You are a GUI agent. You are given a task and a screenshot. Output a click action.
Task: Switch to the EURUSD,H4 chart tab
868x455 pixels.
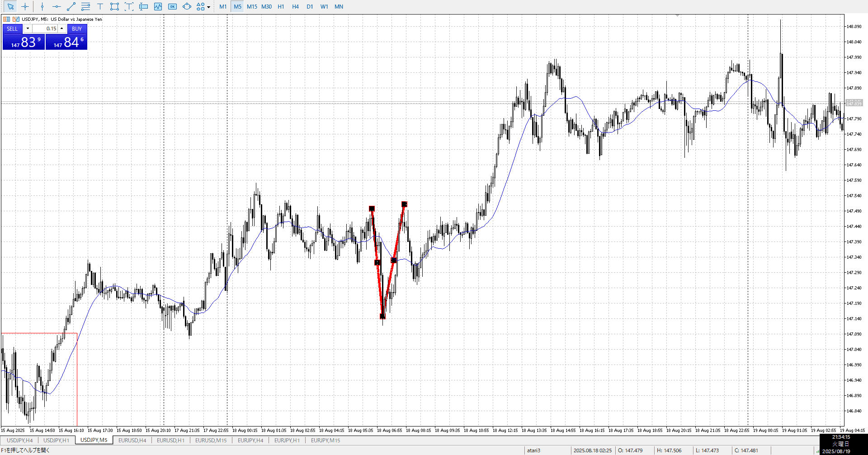(x=132, y=440)
